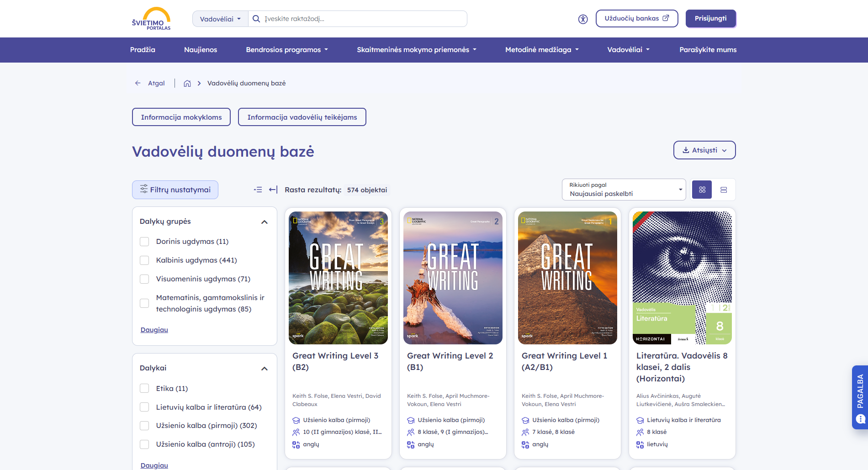Click the home breadcrumb icon
This screenshot has height=470, width=868.
click(x=187, y=83)
